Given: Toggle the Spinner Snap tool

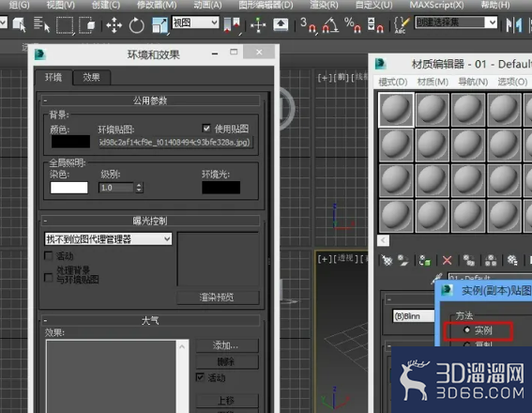Looking at the screenshot, I should [375, 25].
